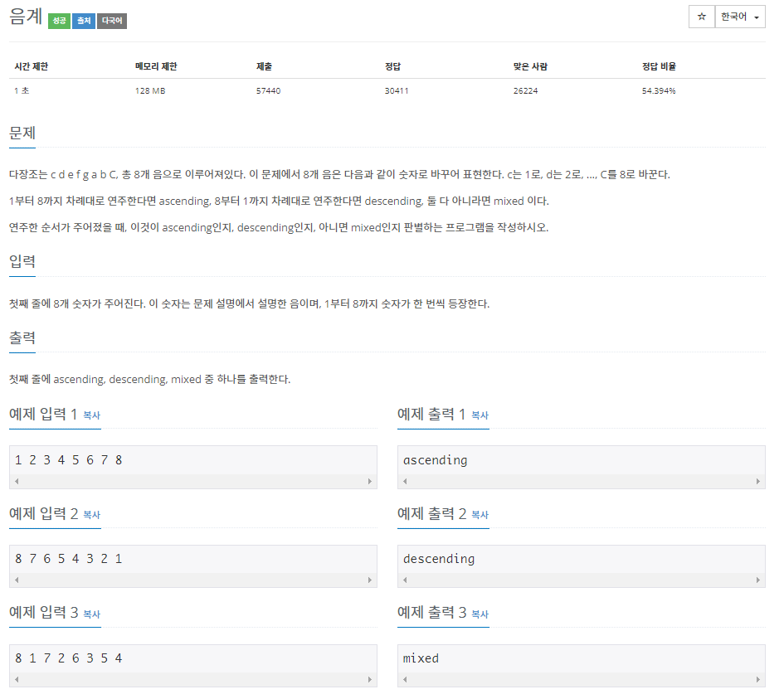Click the 맞은 사람 column header

530,66
